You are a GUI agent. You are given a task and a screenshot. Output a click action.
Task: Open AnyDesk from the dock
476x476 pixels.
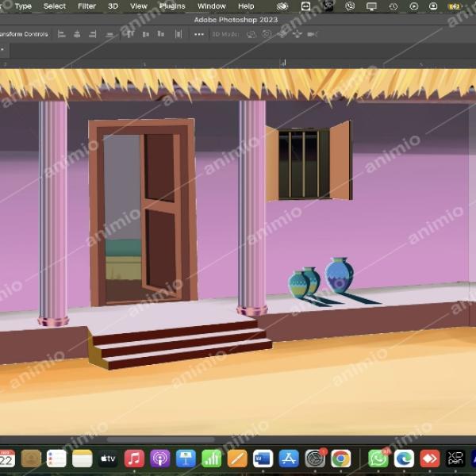(x=430, y=459)
